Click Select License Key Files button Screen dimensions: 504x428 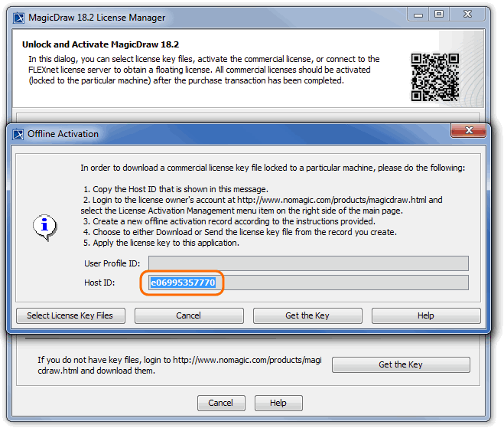(70, 315)
